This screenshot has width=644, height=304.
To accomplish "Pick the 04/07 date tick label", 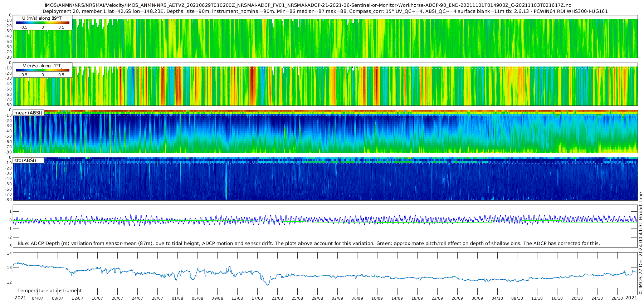I will coord(38,298).
